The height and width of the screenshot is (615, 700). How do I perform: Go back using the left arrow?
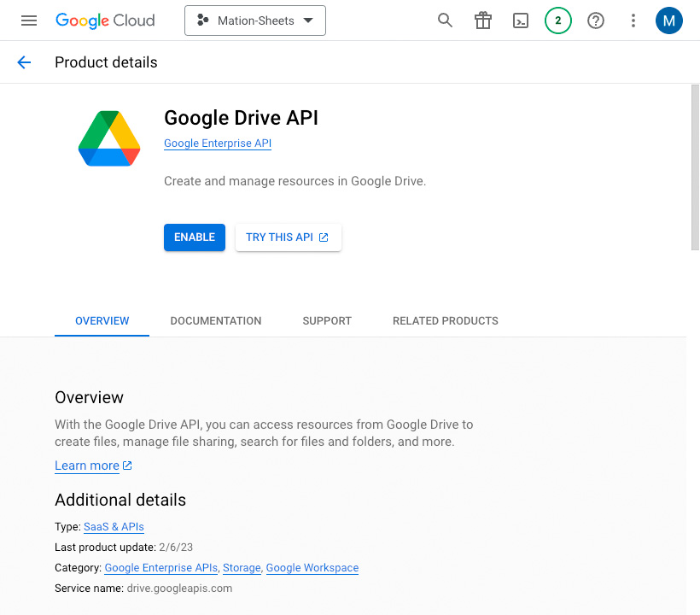24,62
